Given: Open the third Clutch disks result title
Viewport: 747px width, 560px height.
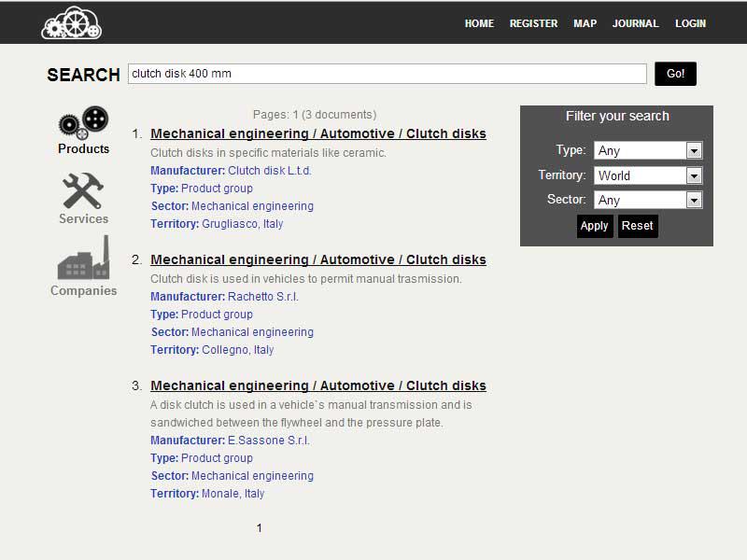Looking at the screenshot, I should click(x=317, y=385).
